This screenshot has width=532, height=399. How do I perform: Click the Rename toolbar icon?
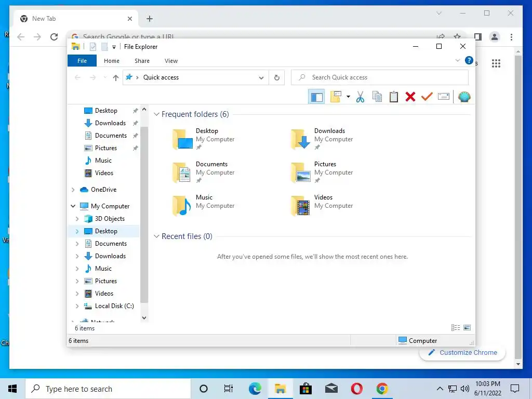coord(444,97)
